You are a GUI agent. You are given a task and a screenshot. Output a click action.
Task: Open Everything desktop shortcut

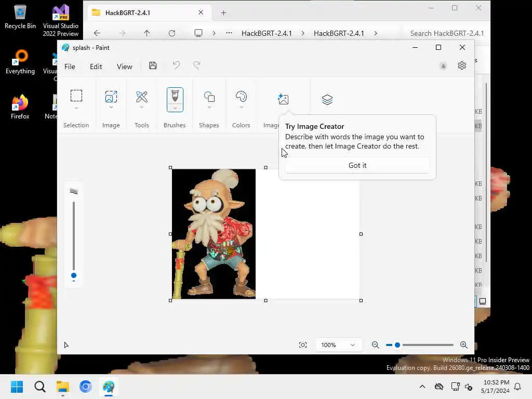20,62
